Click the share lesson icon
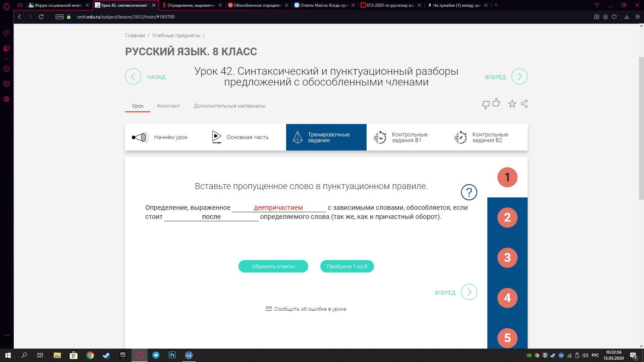The height and width of the screenshot is (362, 644). click(x=524, y=104)
